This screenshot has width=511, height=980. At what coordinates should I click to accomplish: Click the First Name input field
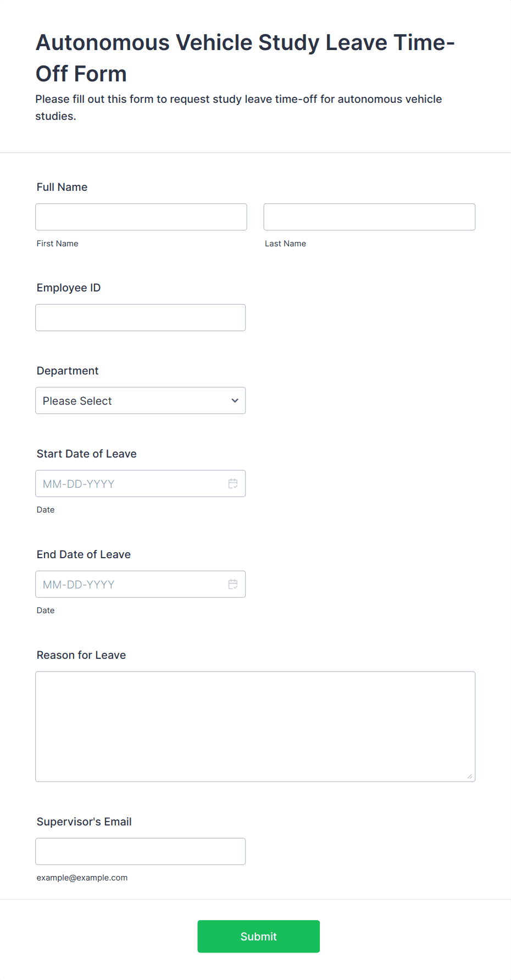(x=141, y=217)
